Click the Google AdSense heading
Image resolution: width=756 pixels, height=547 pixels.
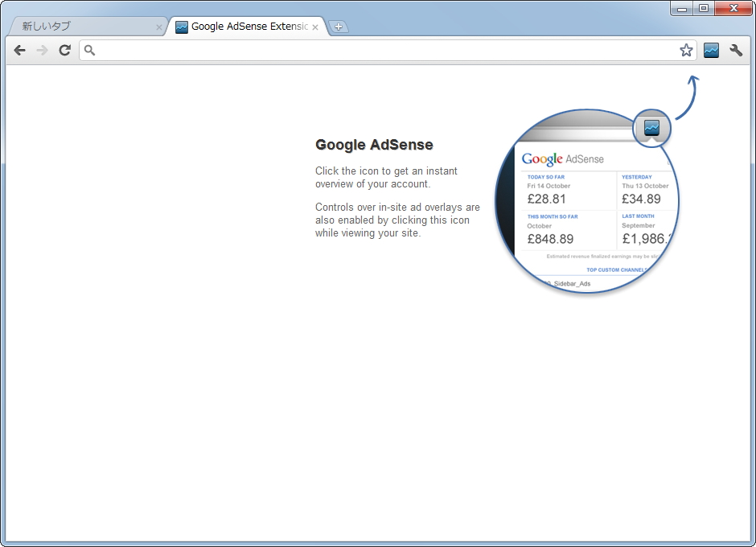(374, 145)
